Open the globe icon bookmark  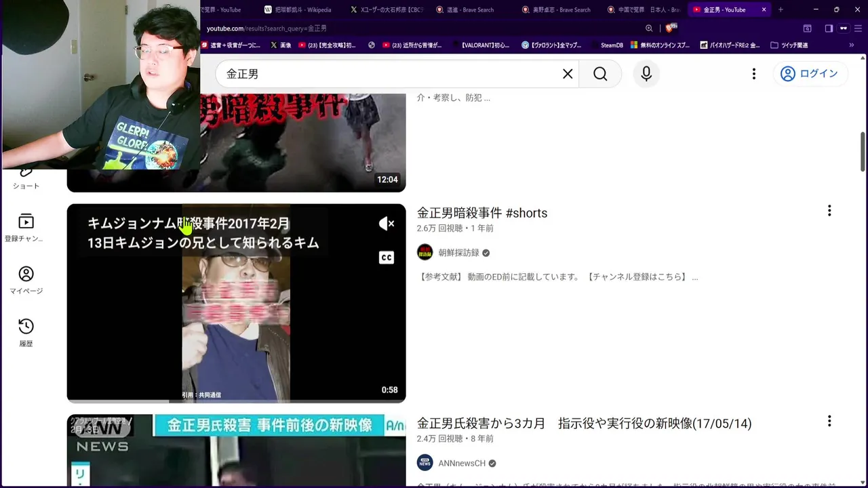(372, 45)
